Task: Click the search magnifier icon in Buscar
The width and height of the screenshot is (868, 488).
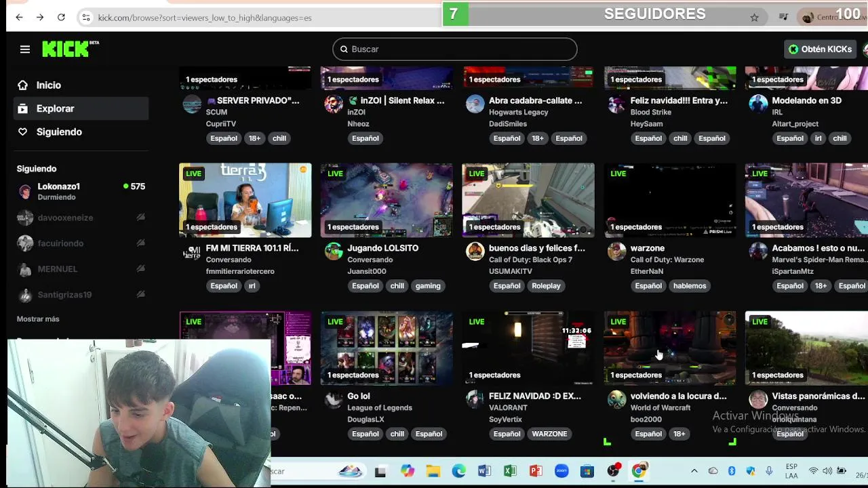Action: point(344,49)
